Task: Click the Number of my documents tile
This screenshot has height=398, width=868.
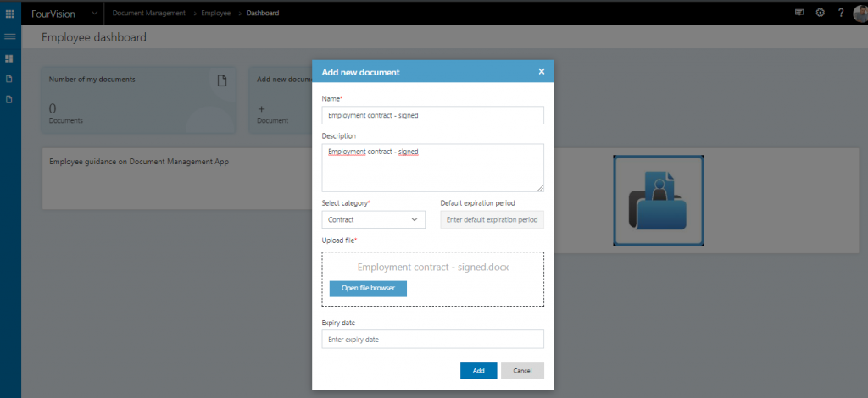Action: pyautogui.click(x=138, y=100)
